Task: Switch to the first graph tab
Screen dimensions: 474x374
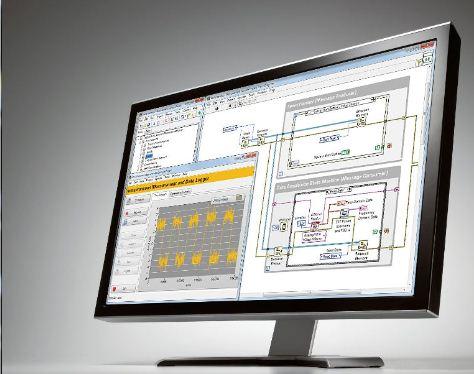Action: pyautogui.click(x=160, y=194)
